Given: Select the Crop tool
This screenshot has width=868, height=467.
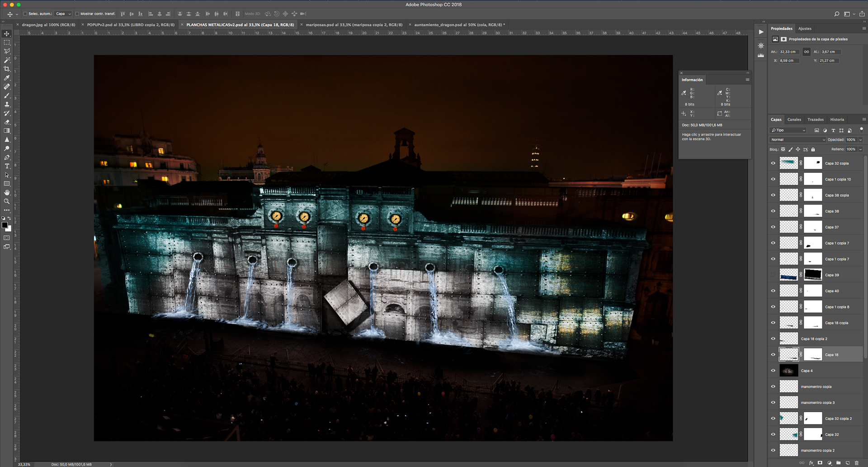Looking at the screenshot, I should point(7,69).
